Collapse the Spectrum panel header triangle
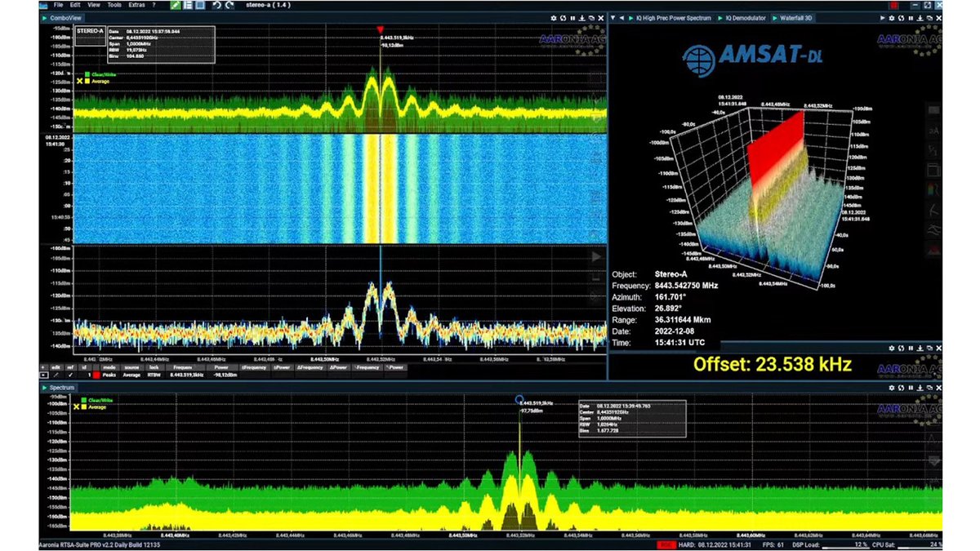 click(46, 388)
